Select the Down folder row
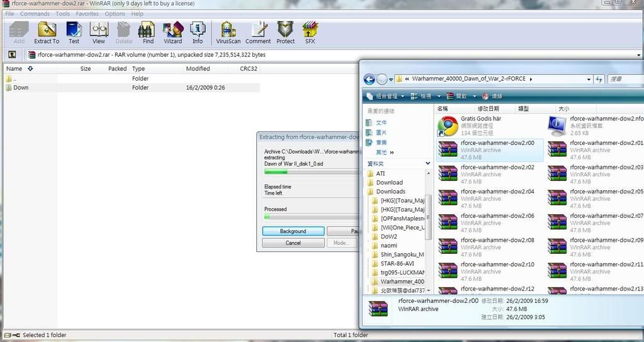Screen dimensions: 644x342 21,88
